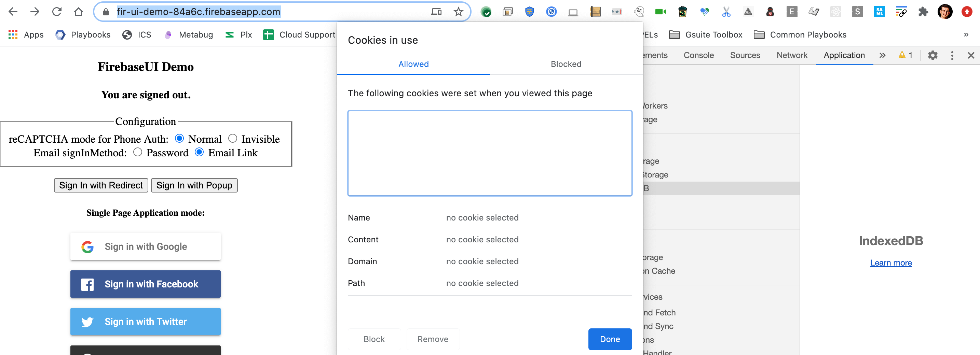The height and width of the screenshot is (355, 980).
Task: Open the Metabug bookmark
Action: click(189, 35)
